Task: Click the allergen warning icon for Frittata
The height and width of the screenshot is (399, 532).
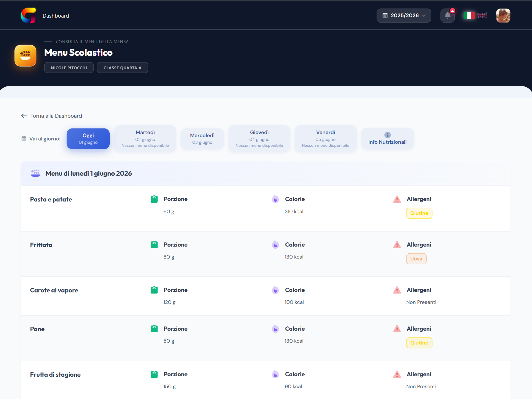Action: click(x=397, y=245)
